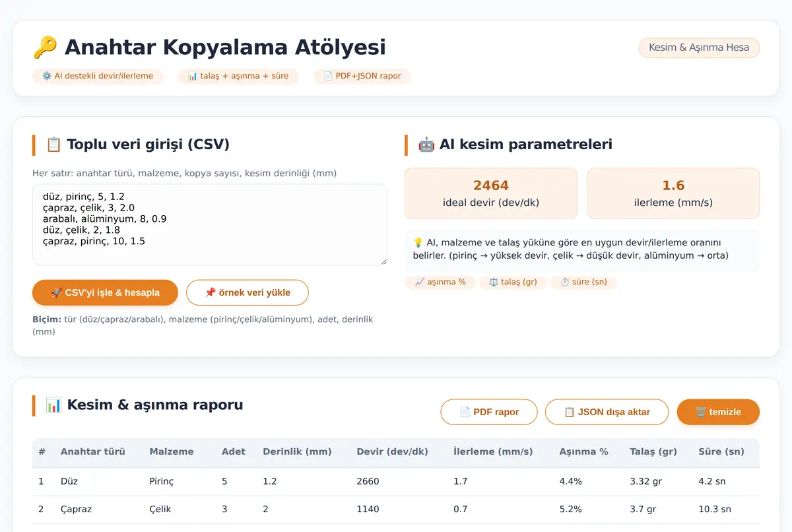Click JSON dışa aktar button
The image size is (792, 532).
pyautogui.click(x=607, y=412)
